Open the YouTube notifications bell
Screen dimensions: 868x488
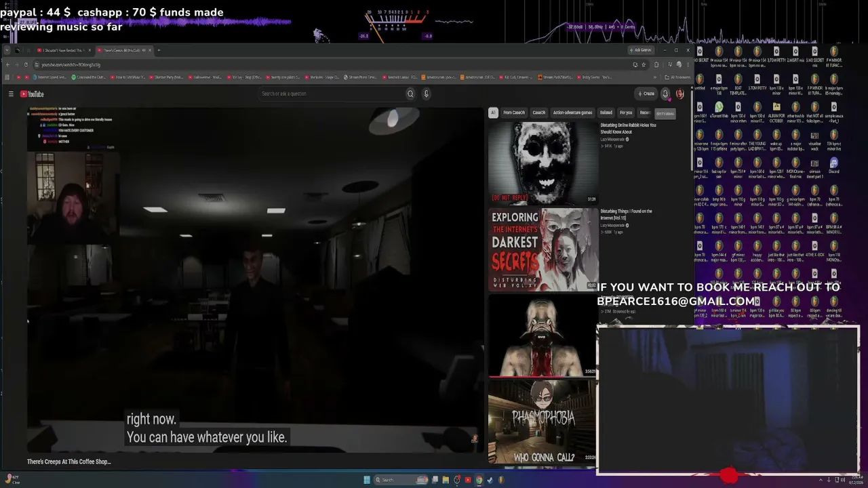(665, 94)
